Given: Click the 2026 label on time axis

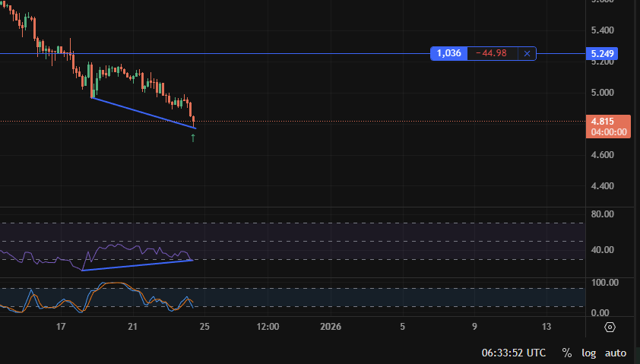Looking at the screenshot, I should [331, 327].
